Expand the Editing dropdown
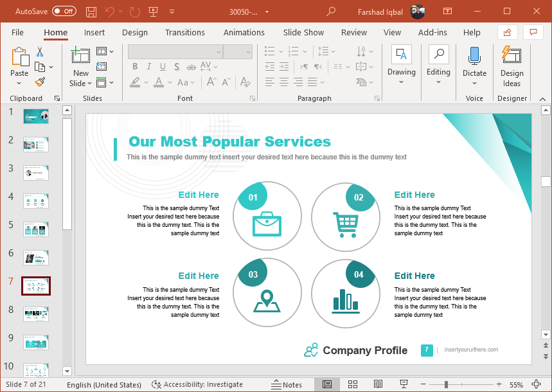This screenshot has height=392, width=552. [438, 82]
